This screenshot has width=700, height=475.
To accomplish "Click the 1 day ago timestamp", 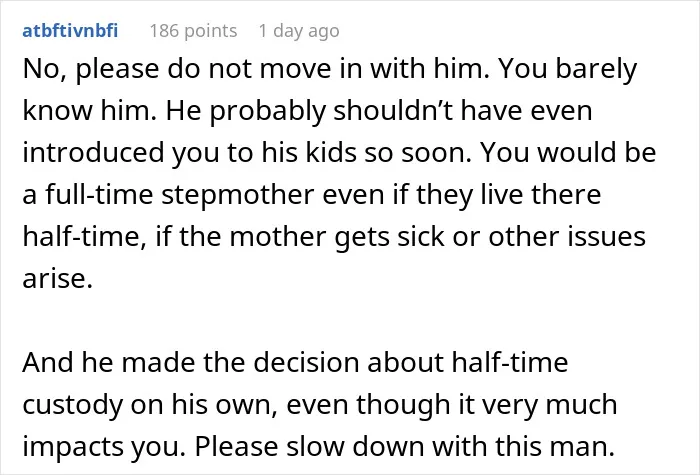I will point(299,31).
